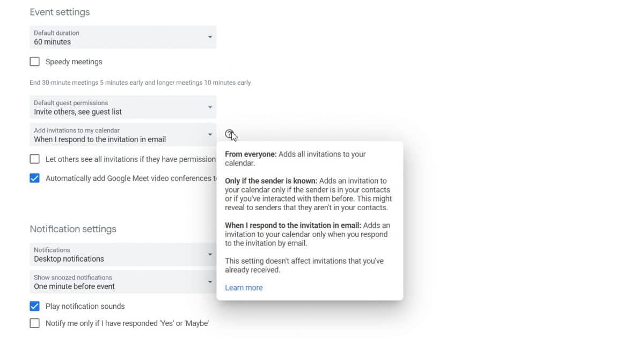
Task: Disable "Play notification sounds"
Action: click(34, 306)
